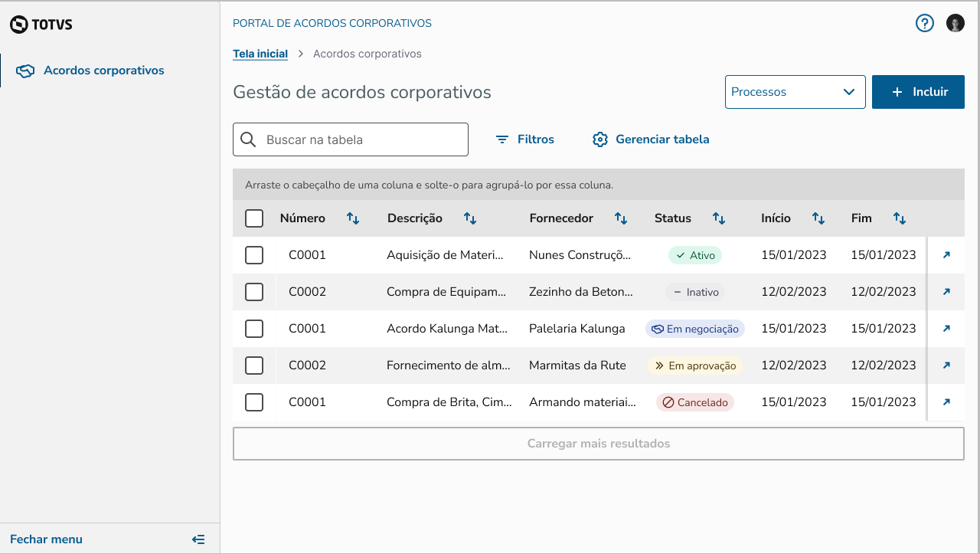Screen dimensions: 980x554
Task: Focus the Buscar na tabela search field
Action: click(x=360, y=139)
